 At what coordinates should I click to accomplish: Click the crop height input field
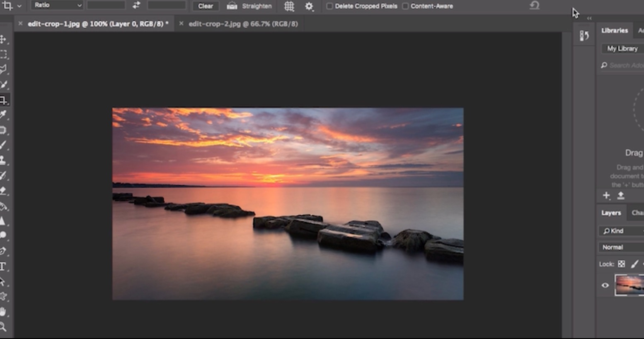[167, 5]
